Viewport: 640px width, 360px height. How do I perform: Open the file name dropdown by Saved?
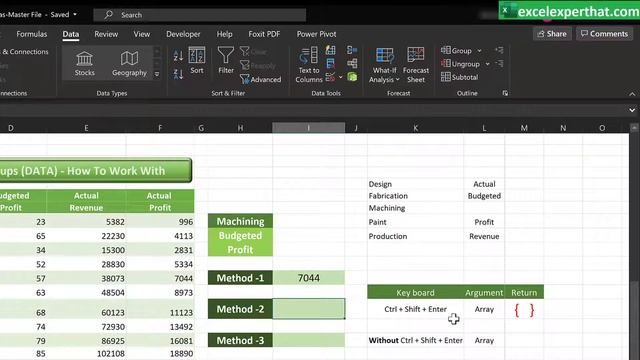[x=75, y=14]
